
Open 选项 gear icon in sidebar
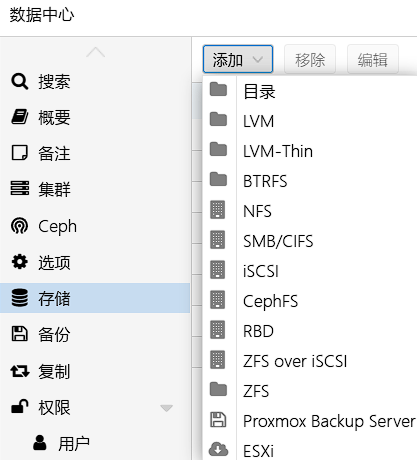click(20, 262)
